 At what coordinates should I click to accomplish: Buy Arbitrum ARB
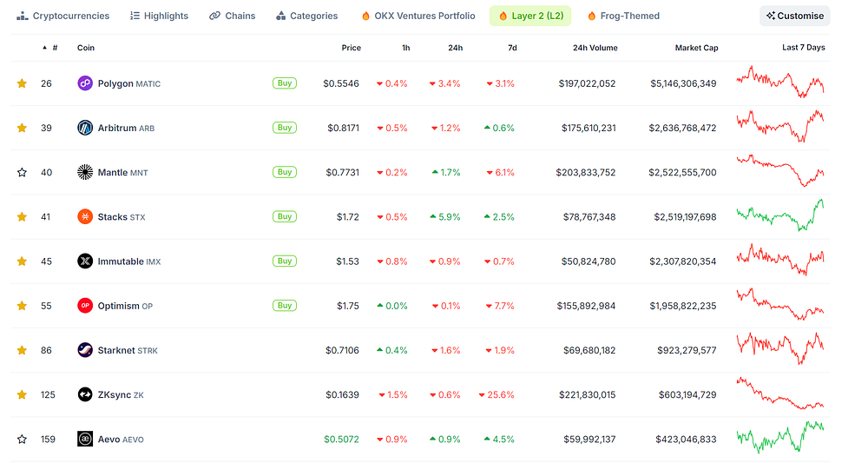pyautogui.click(x=285, y=128)
